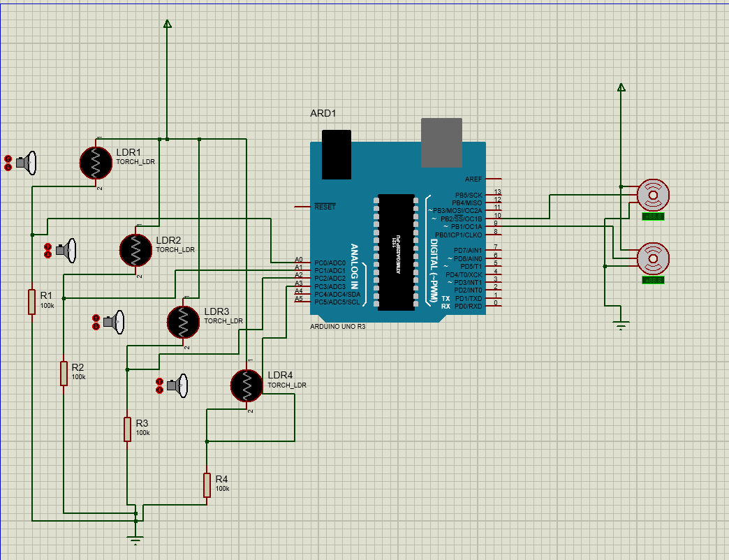The width and height of the screenshot is (729, 560).
Task: Click the torch icon beside LDR1
Action: pyautogui.click(x=27, y=163)
